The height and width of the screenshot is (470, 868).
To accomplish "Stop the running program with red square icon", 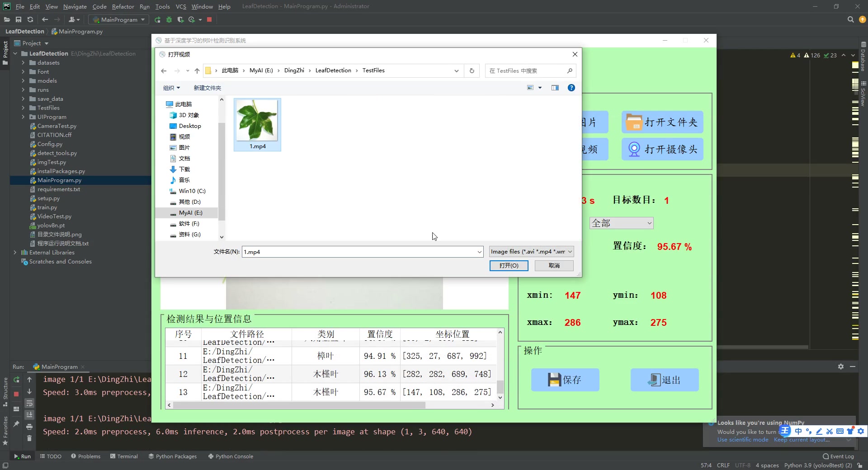I will coord(209,19).
